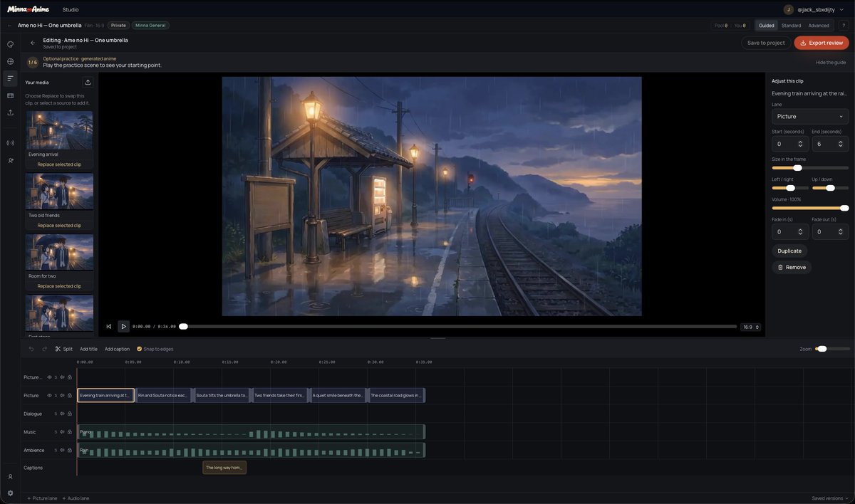Toggle visibility of the top Picture… lane
855x504 pixels.
49,377
